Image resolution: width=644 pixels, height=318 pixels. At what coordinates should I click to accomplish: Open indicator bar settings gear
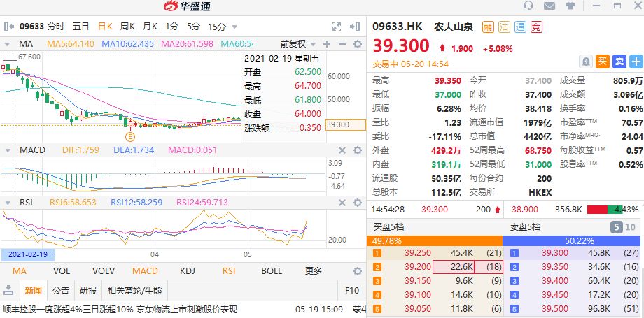coord(358,270)
